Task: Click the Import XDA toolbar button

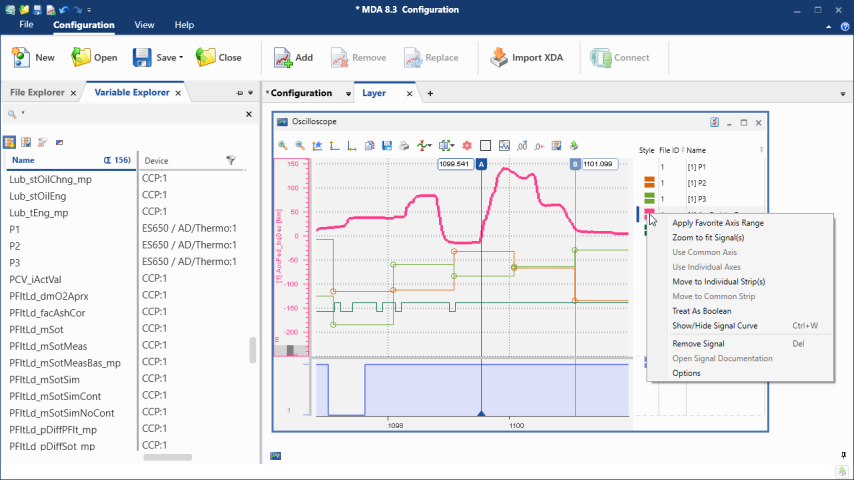Action: (525, 58)
